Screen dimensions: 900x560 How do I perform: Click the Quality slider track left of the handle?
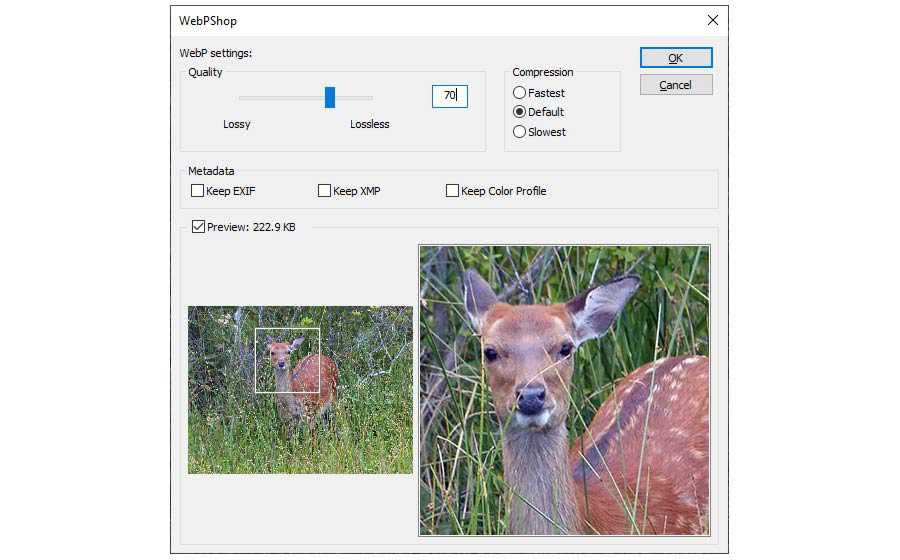pos(280,98)
